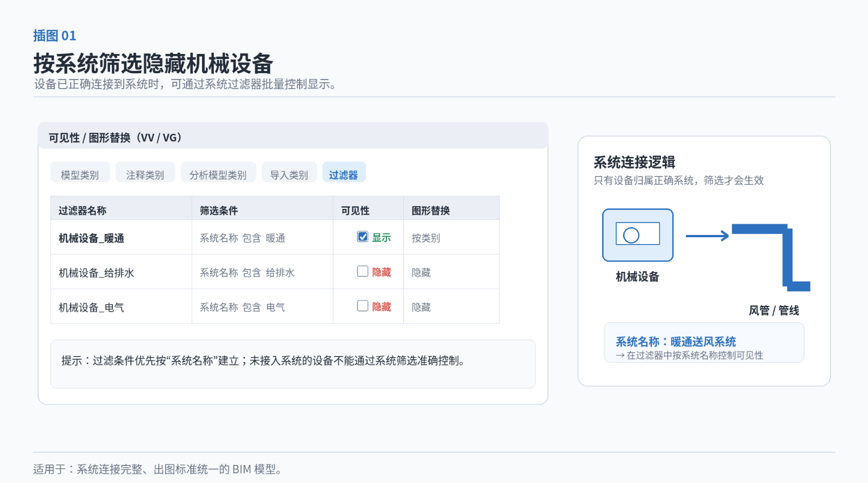Tick the visibility checkbox for 机械设备_电气
Image resolution: width=868 pixels, height=483 pixels.
(x=363, y=306)
